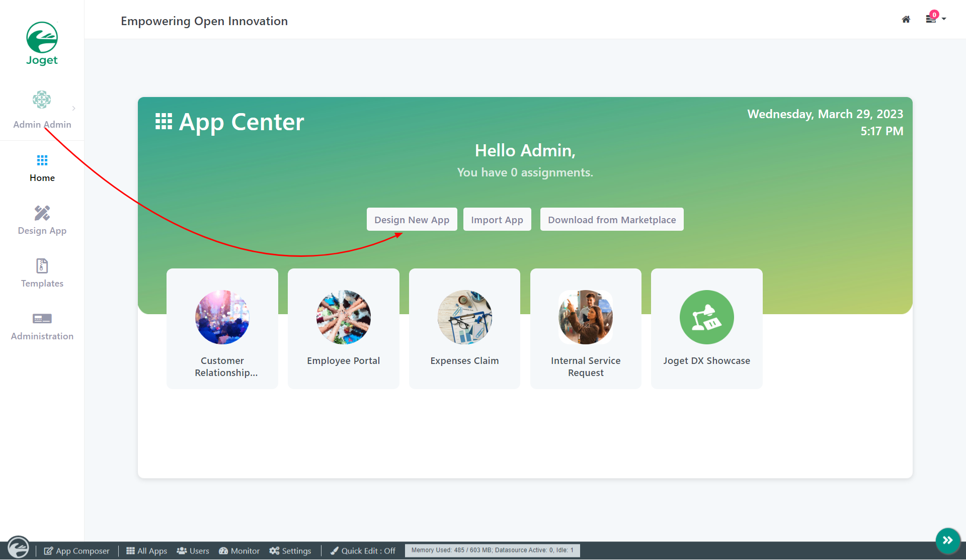Click the Import App button
The height and width of the screenshot is (560, 966).
point(497,220)
